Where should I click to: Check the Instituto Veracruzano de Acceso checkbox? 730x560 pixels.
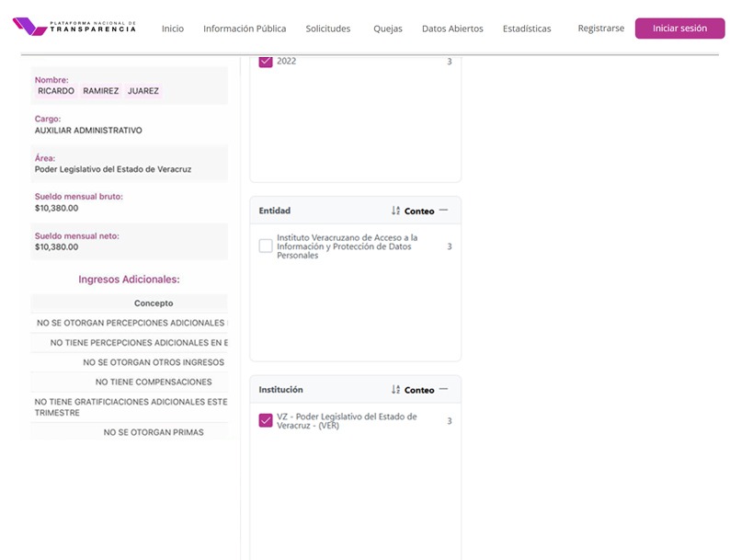(x=266, y=246)
